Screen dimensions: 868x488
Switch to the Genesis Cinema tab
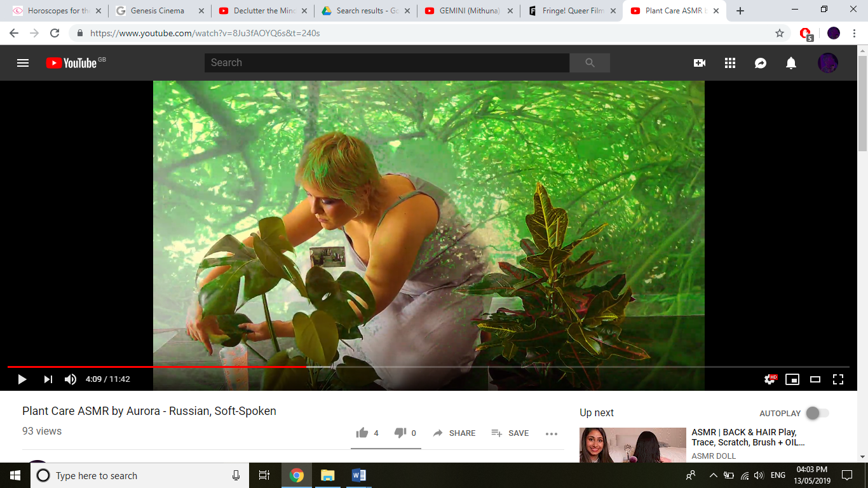(x=158, y=11)
